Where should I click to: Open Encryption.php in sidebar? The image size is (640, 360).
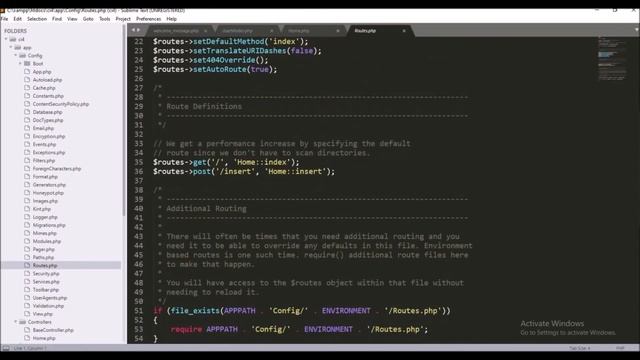pos(49,136)
